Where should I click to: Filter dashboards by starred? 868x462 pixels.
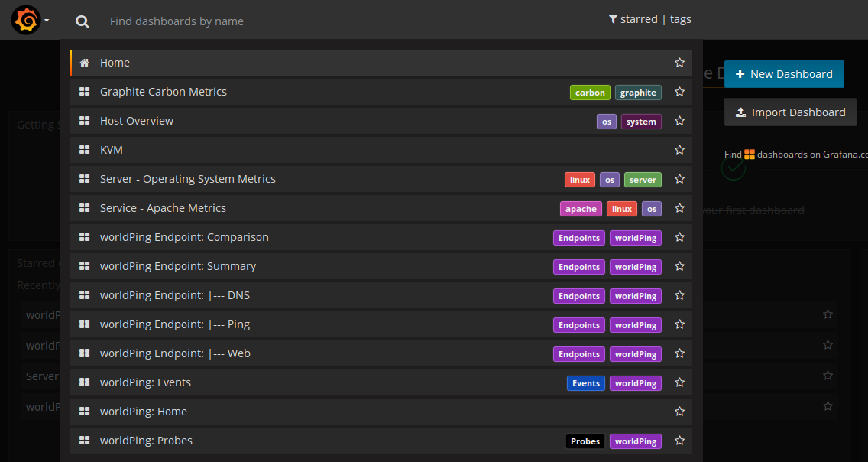pos(639,19)
